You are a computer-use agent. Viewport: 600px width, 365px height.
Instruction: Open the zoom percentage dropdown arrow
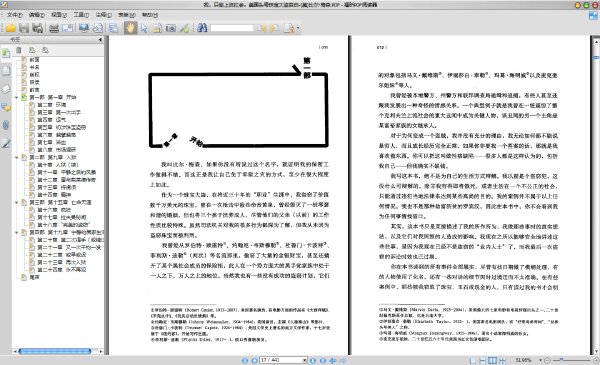[x=540, y=360]
